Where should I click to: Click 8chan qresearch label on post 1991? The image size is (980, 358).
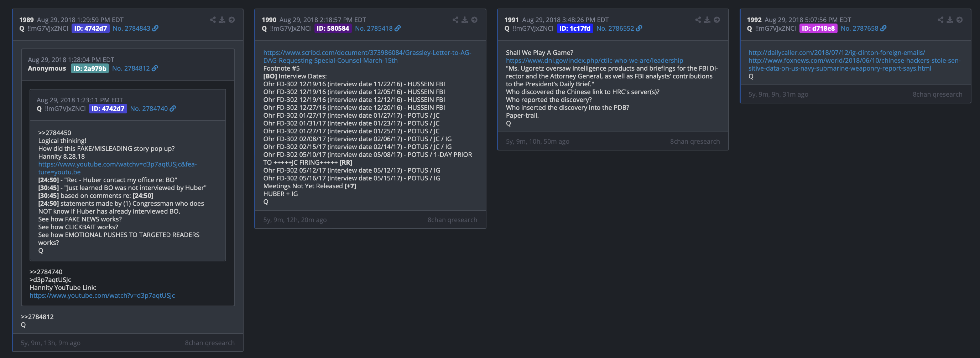coord(695,141)
